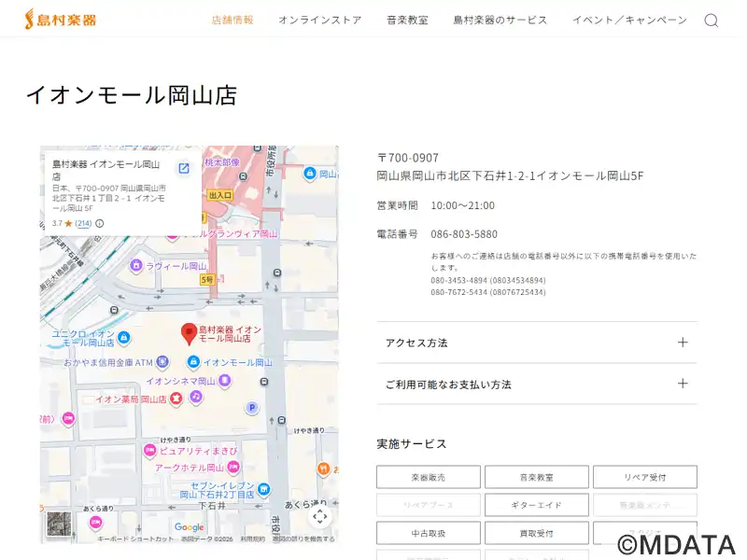Viewport: 747px width, 560px height.
Task: Click the イオンシネマ岡山 map marker
Action: tap(224, 381)
